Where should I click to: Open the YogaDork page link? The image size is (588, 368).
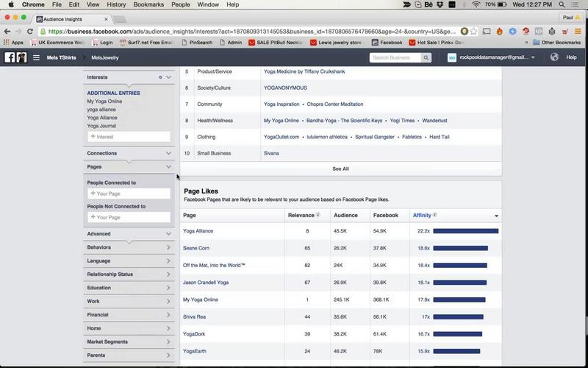(x=194, y=334)
